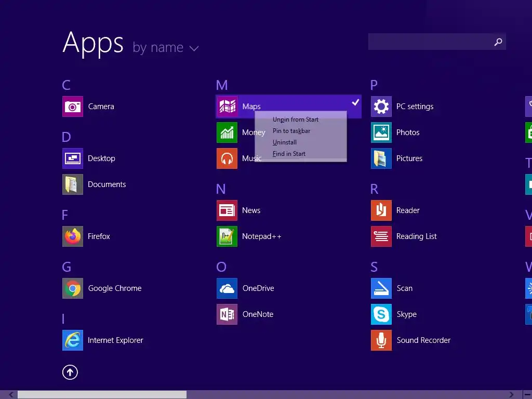The height and width of the screenshot is (399, 532).
Task: Open Internet Explorer icon
Action: (73, 340)
